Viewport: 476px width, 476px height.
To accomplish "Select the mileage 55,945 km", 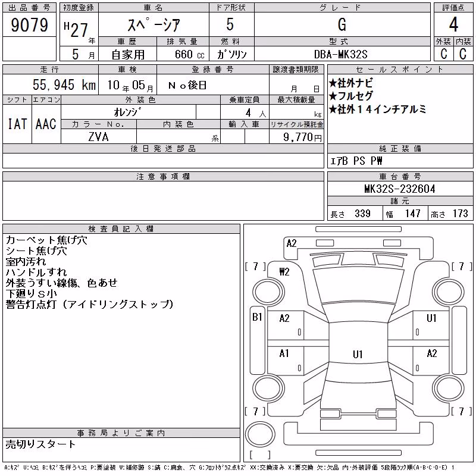I will tap(64, 84).
